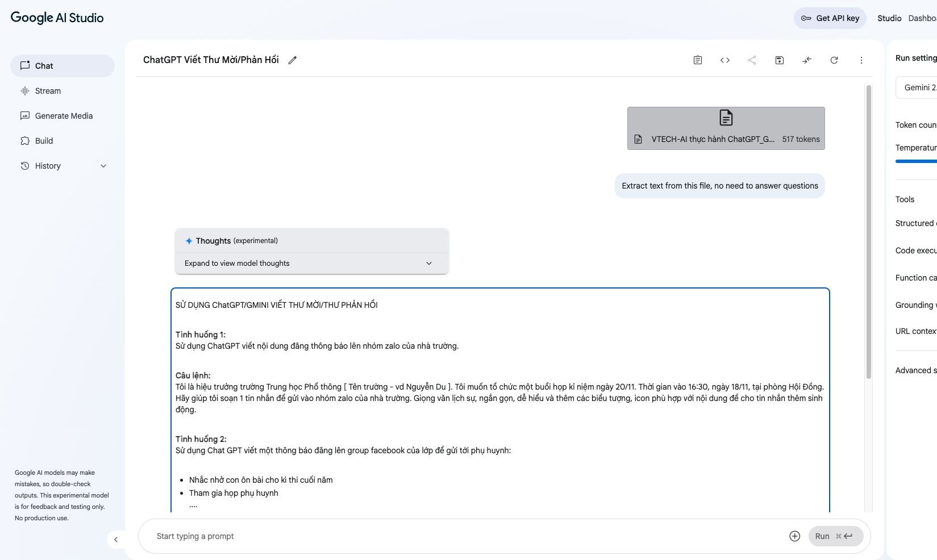The width and height of the screenshot is (937, 560).
Task: Click the Tools section header
Action: point(905,199)
